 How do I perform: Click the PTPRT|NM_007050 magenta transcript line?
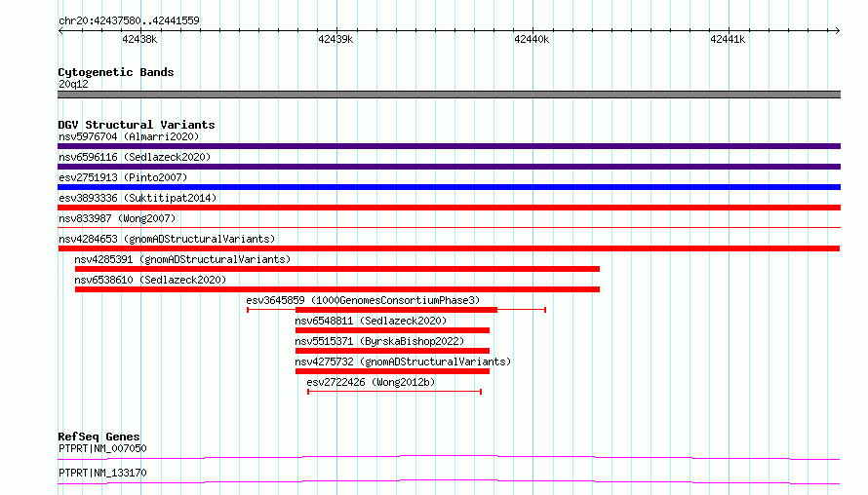coord(449,457)
